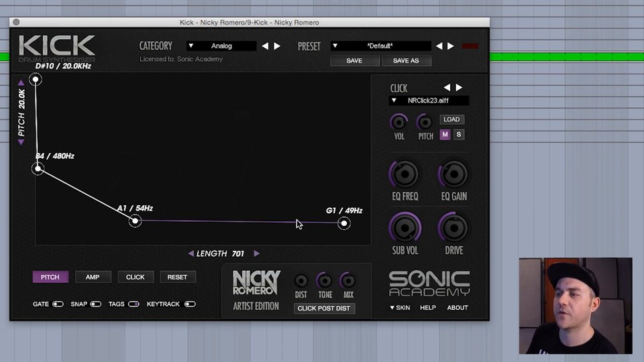Click the EQ GAIN knob
The image size is (644, 362).
pos(454,174)
